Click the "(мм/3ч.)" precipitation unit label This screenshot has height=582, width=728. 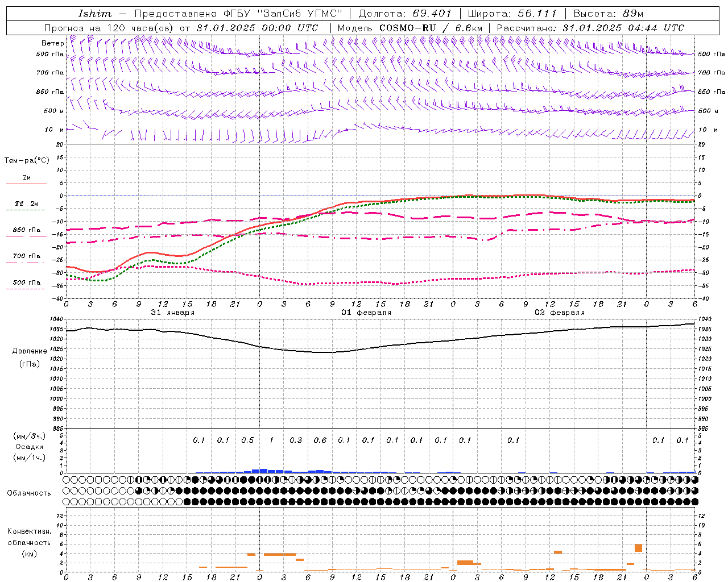[x=29, y=436]
